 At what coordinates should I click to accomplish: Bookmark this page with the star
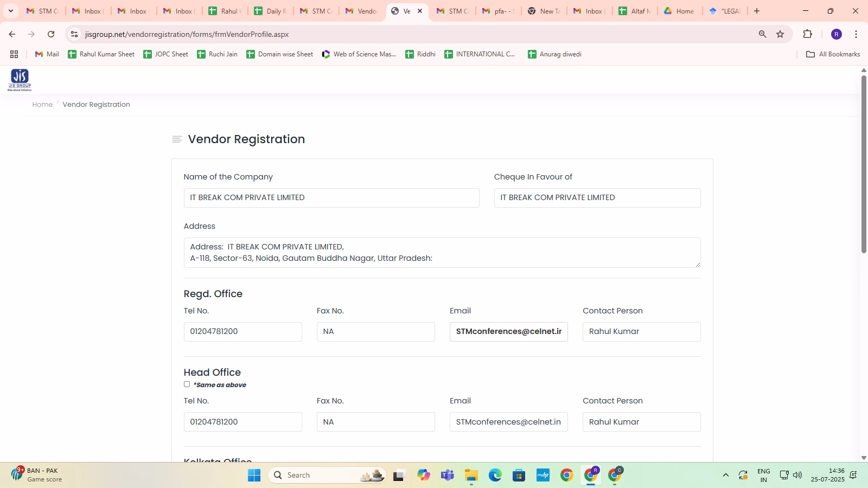(780, 34)
